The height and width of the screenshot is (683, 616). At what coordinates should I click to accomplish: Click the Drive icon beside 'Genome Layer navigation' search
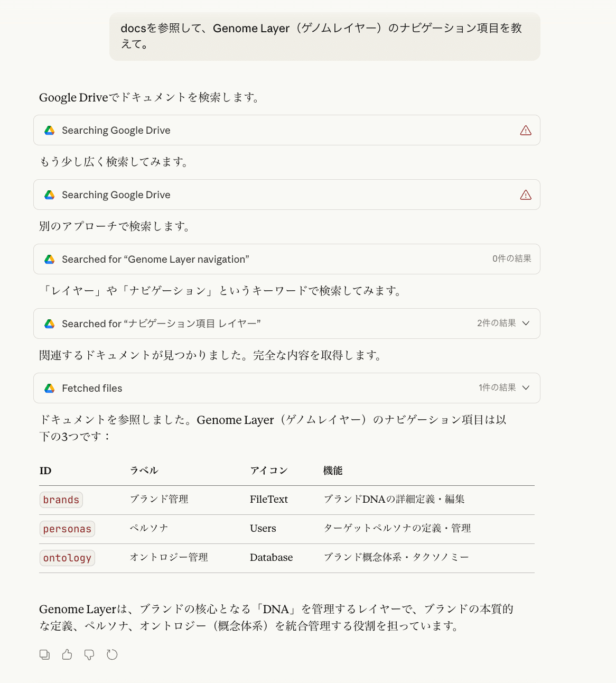pos(49,259)
